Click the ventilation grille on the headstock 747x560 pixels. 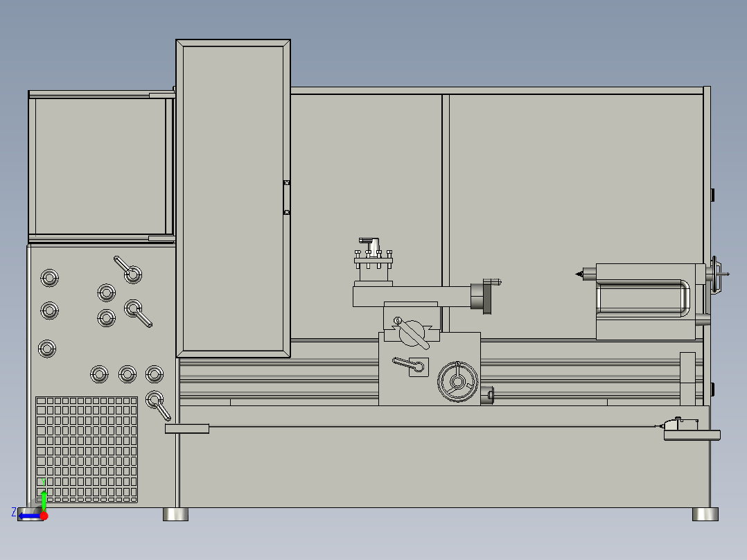pyautogui.click(x=87, y=449)
